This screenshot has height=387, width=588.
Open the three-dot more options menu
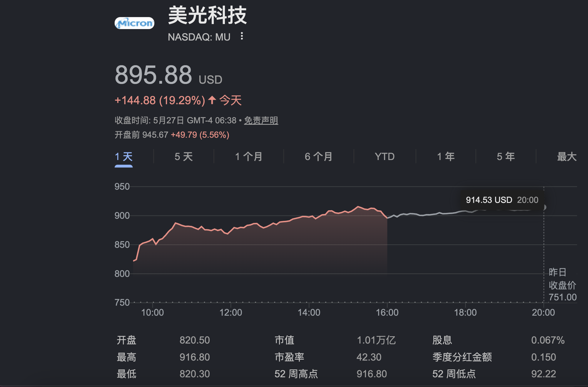242,36
